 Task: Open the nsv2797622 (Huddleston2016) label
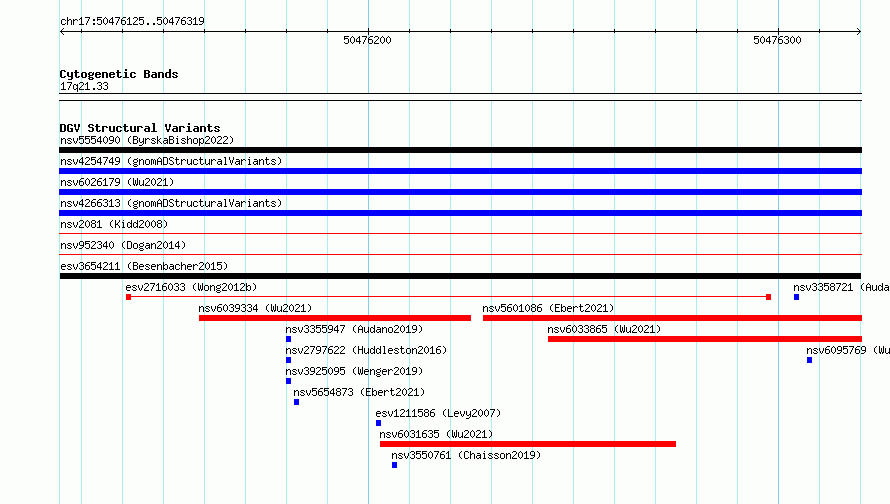(366, 350)
